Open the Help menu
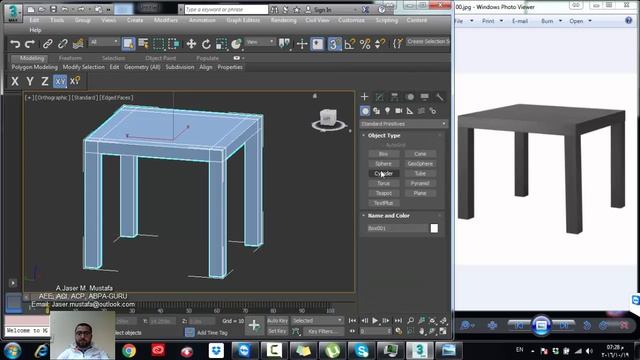The width and height of the screenshot is (640, 360). [36, 30]
